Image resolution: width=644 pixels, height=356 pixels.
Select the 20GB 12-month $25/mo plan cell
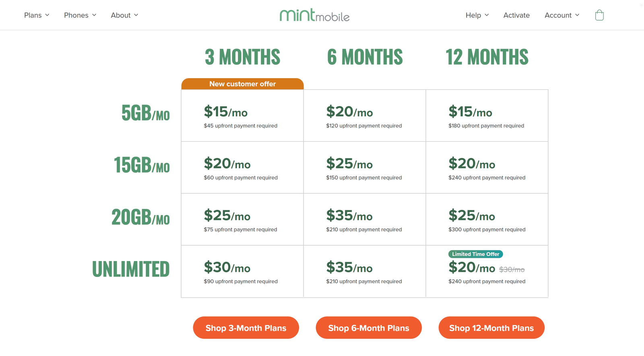click(487, 219)
